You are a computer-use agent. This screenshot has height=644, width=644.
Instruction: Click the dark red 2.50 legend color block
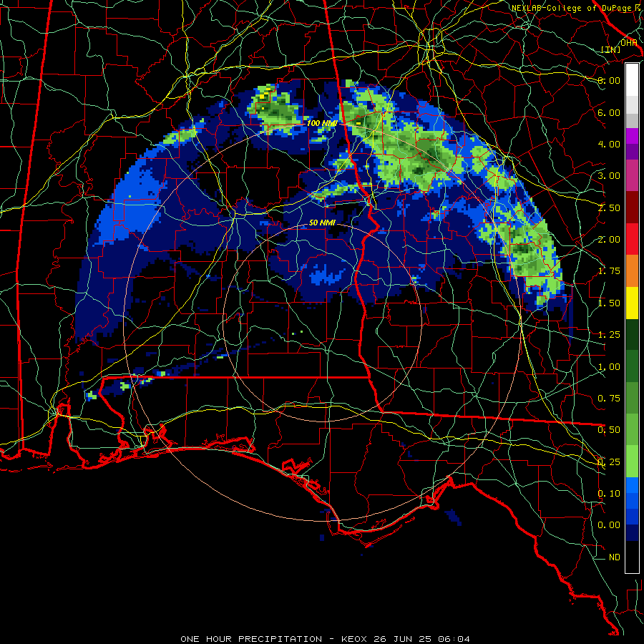632,207
